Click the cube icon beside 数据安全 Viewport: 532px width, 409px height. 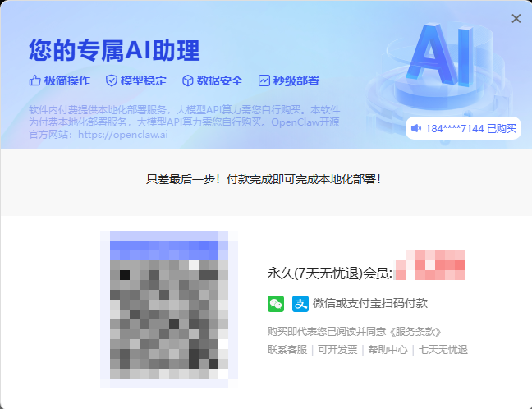[187, 80]
